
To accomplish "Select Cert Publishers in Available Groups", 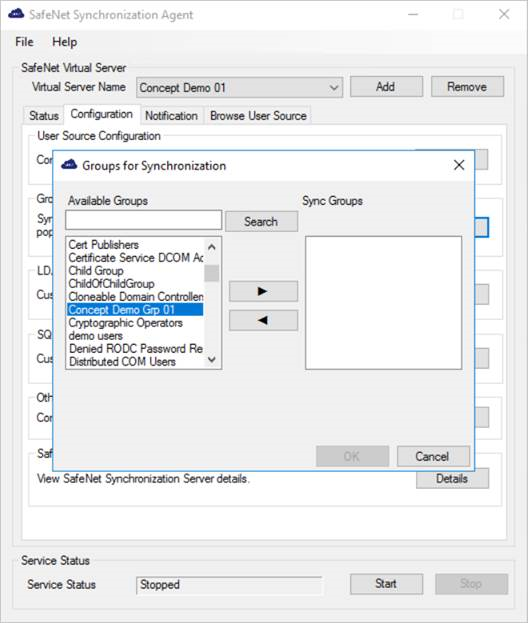I will (135, 245).
